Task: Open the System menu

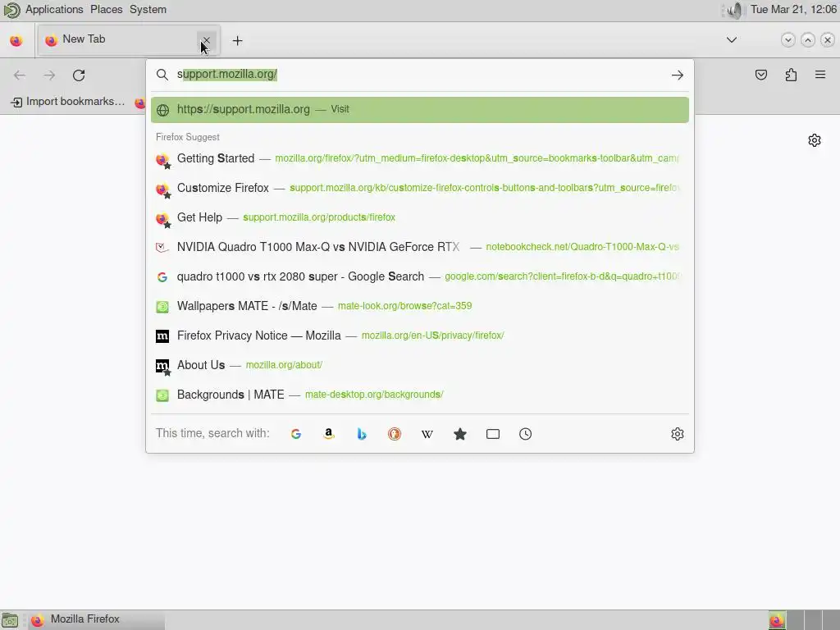Action: 148,10
